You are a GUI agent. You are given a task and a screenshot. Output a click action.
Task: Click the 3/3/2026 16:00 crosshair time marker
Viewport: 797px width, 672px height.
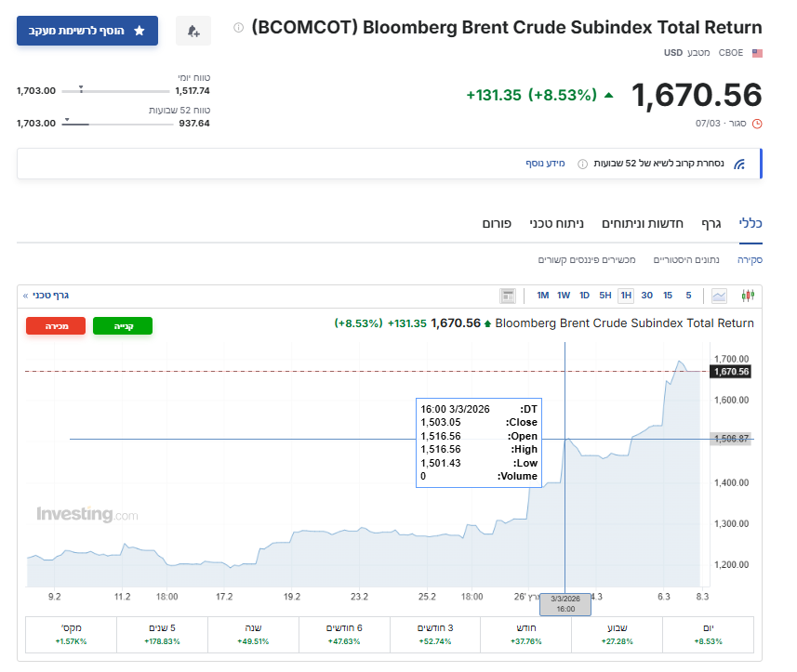click(565, 604)
